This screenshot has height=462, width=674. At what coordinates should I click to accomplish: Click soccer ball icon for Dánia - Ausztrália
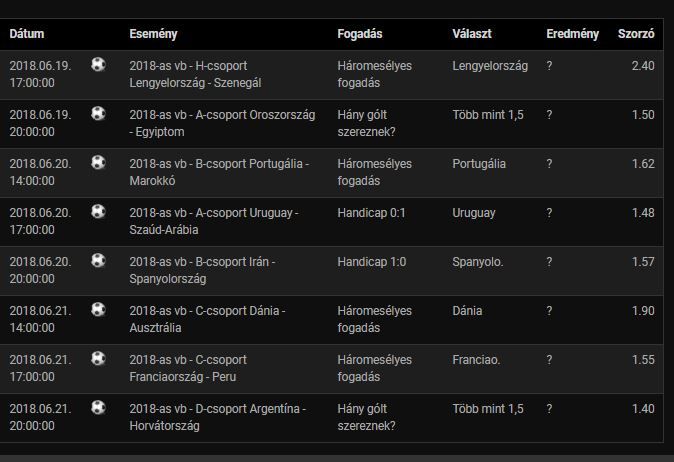[x=98, y=309]
